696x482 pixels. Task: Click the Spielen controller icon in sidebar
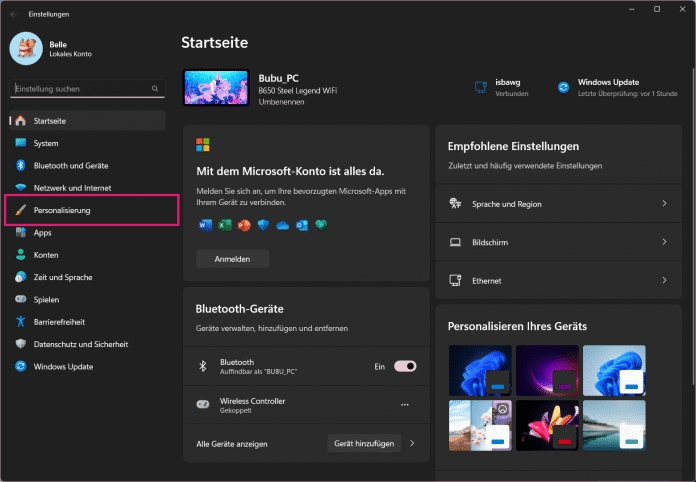pos(20,299)
